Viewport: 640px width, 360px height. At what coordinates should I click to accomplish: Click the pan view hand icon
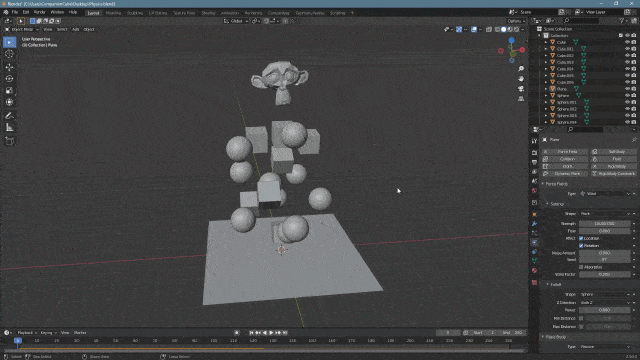[x=521, y=78]
